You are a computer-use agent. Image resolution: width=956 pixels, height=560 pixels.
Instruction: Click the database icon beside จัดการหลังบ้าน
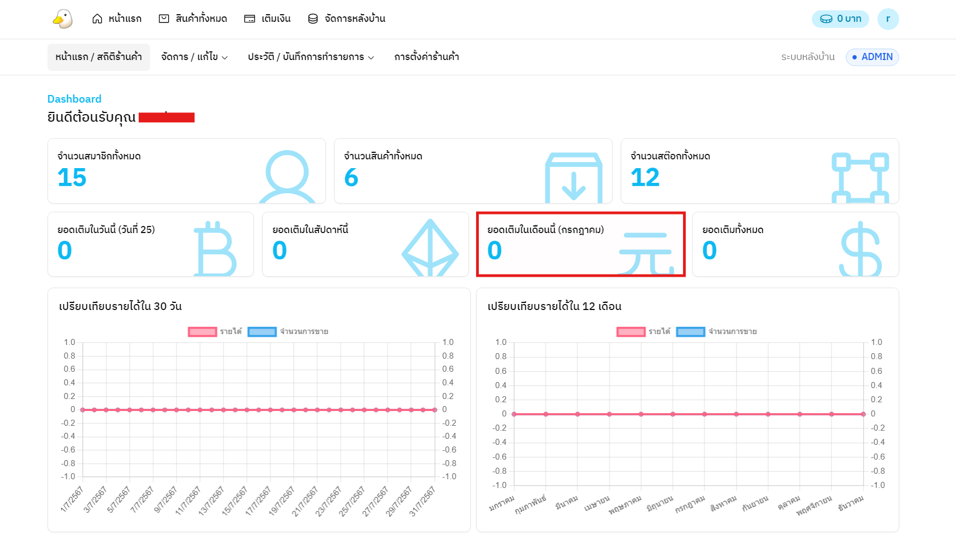(313, 19)
